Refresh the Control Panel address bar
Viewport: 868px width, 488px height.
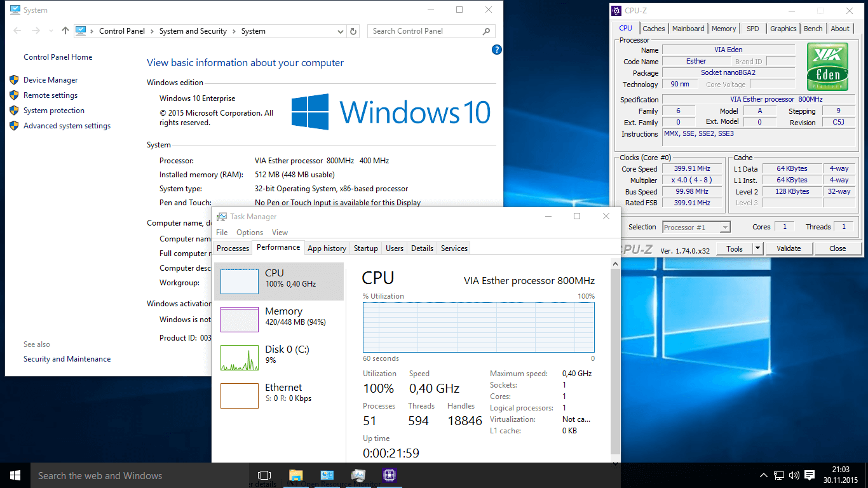coord(354,31)
